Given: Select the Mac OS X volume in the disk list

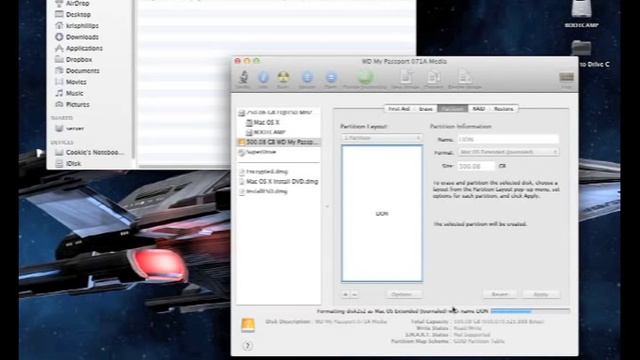Looking at the screenshot, I should (263, 122).
